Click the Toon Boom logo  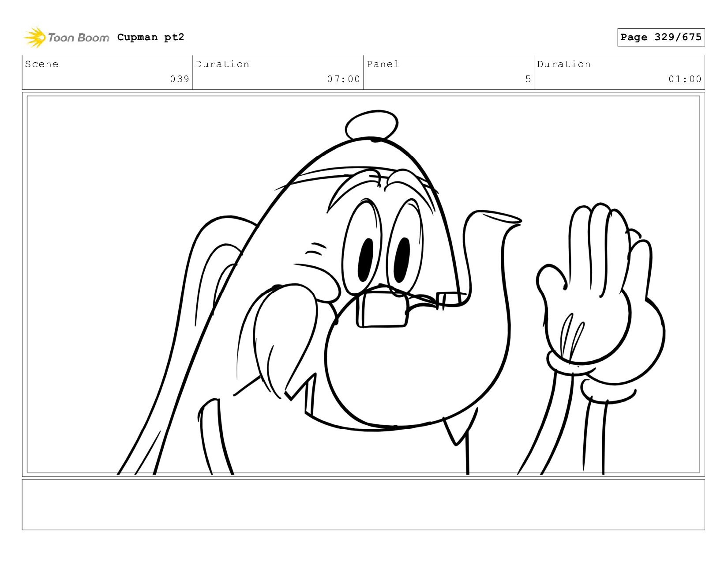66,38
